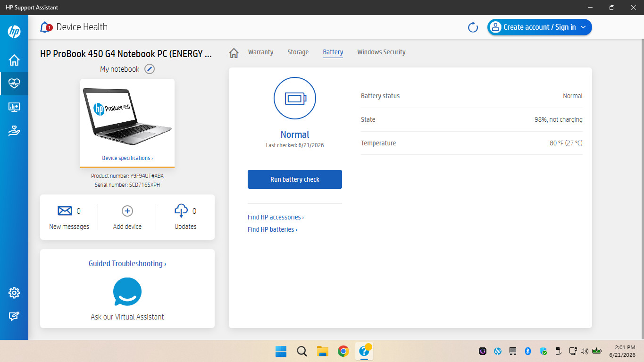The height and width of the screenshot is (362, 644).
Task: Click the Last checked: 6/21/2026 text
Action: (x=295, y=145)
